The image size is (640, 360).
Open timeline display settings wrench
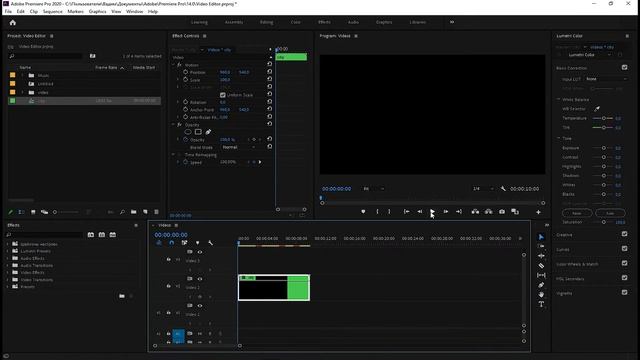211,243
